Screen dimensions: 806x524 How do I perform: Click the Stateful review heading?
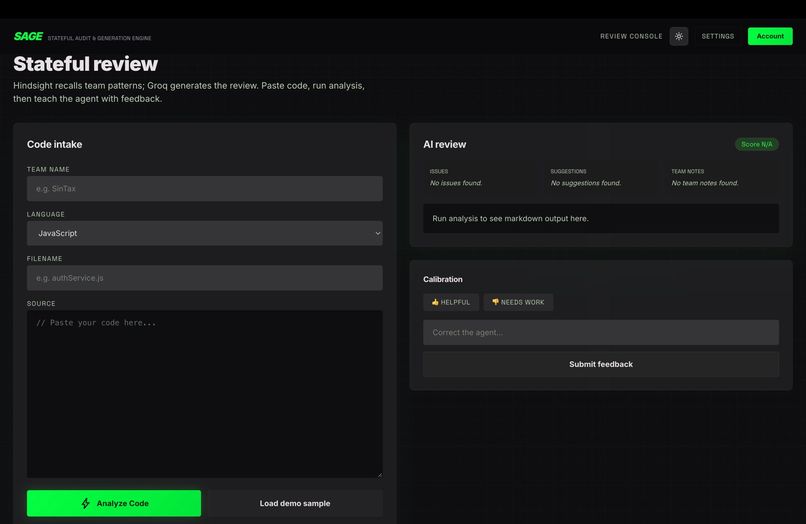point(85,64)
